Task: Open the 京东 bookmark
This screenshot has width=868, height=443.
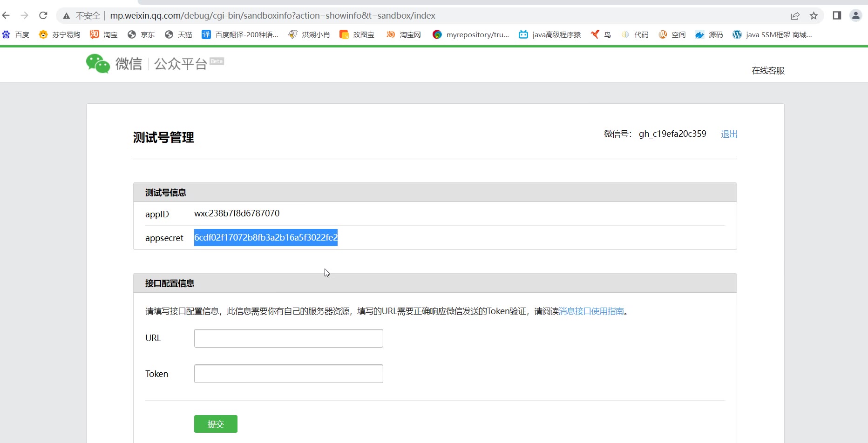Action: point(141,34)
